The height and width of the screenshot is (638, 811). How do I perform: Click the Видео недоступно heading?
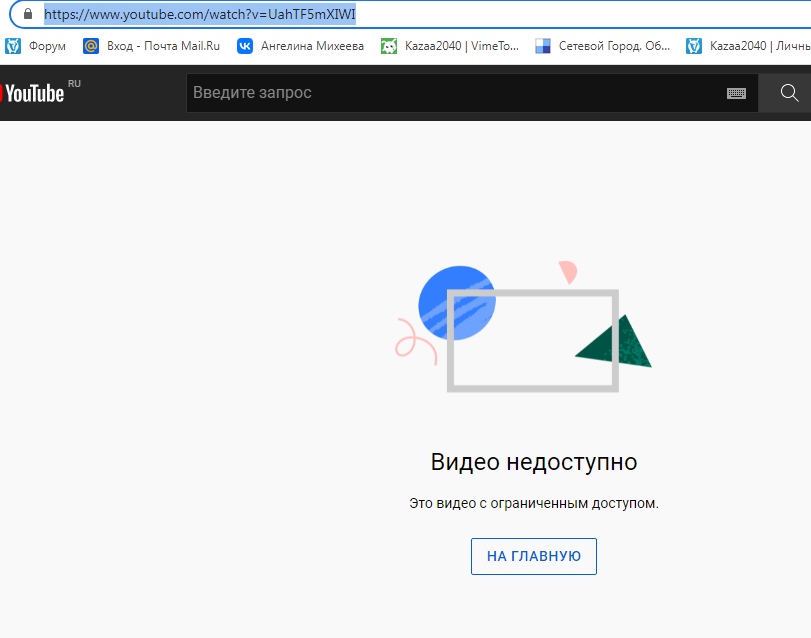pyautogui.click(x=533, y=462)
